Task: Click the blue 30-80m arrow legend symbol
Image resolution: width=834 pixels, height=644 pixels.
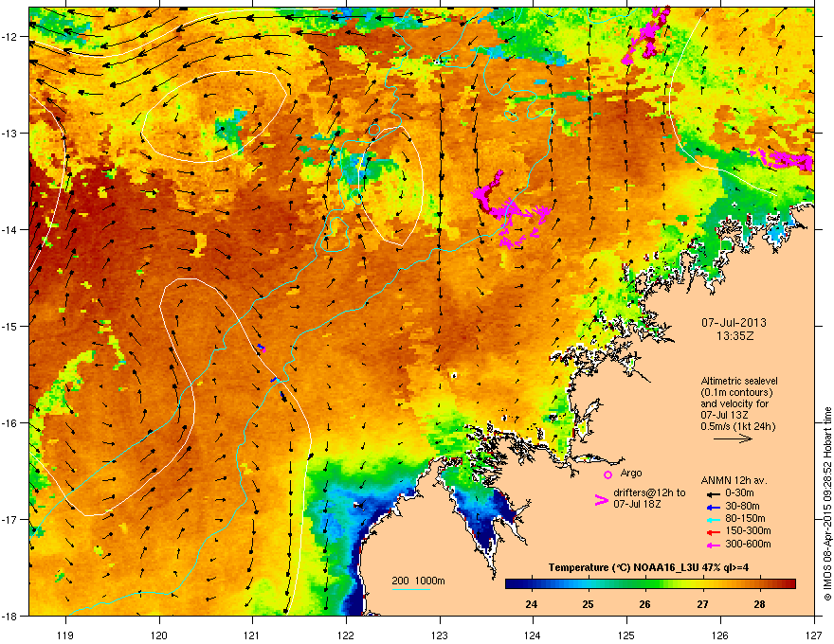Action: point(712,507)
